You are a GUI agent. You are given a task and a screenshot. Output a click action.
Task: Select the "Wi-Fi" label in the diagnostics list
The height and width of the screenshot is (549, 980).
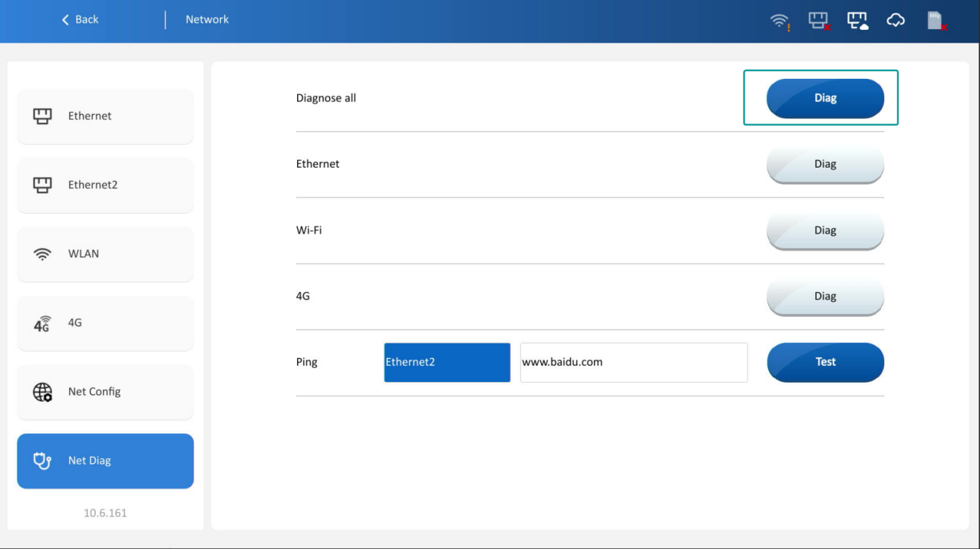click(x=309, y=230)
